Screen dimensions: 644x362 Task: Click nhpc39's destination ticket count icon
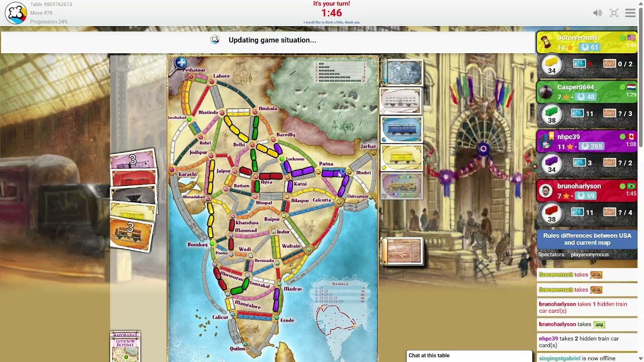tap(609, 163)
